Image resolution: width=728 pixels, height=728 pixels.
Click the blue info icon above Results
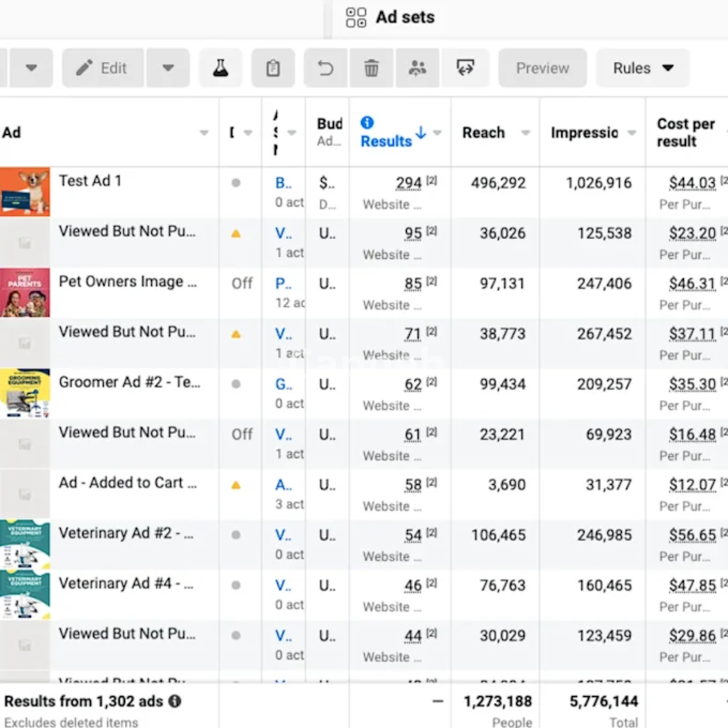pyautogui.click(x=367, y=122)
